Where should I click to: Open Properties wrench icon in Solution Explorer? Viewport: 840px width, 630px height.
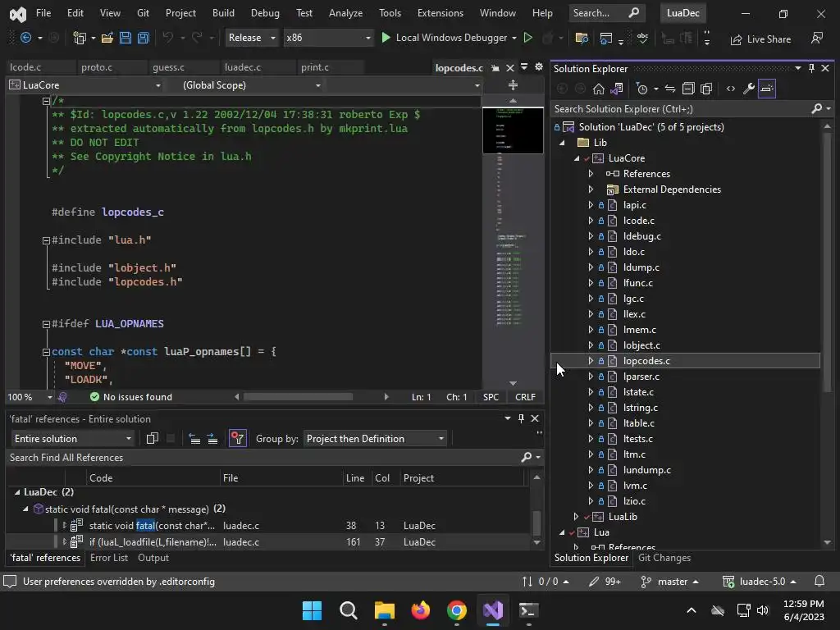click(749, 89)
